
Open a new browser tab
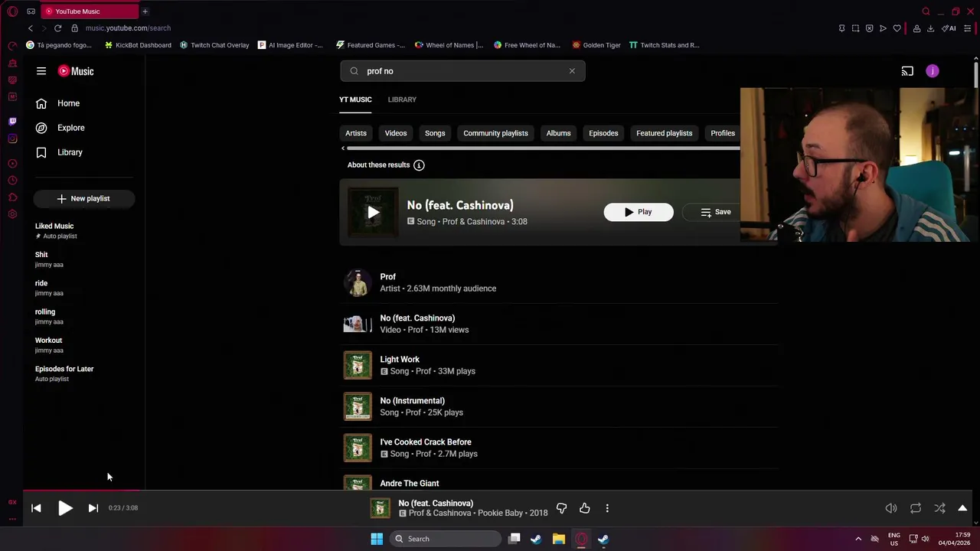pos(145,11)
